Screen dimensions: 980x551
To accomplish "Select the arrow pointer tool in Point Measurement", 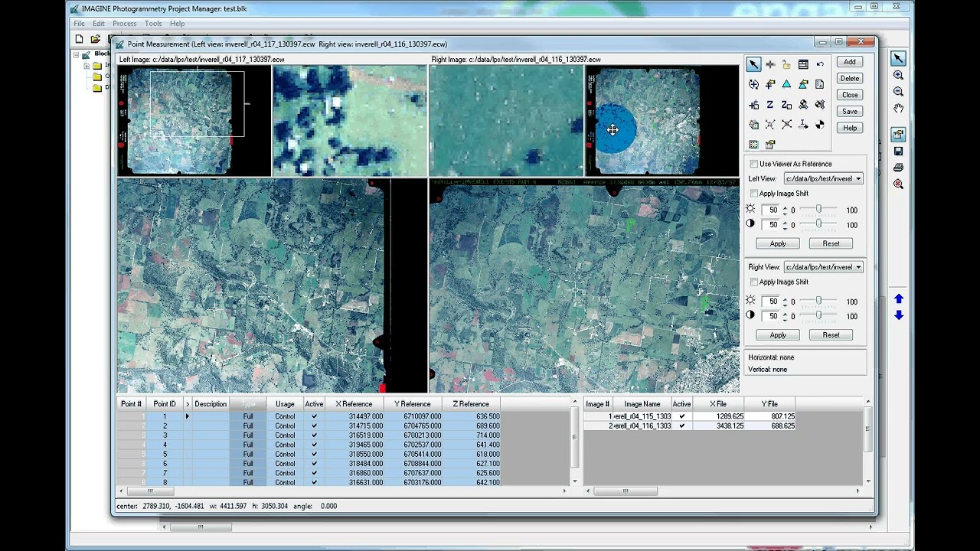I will [753, 65].
